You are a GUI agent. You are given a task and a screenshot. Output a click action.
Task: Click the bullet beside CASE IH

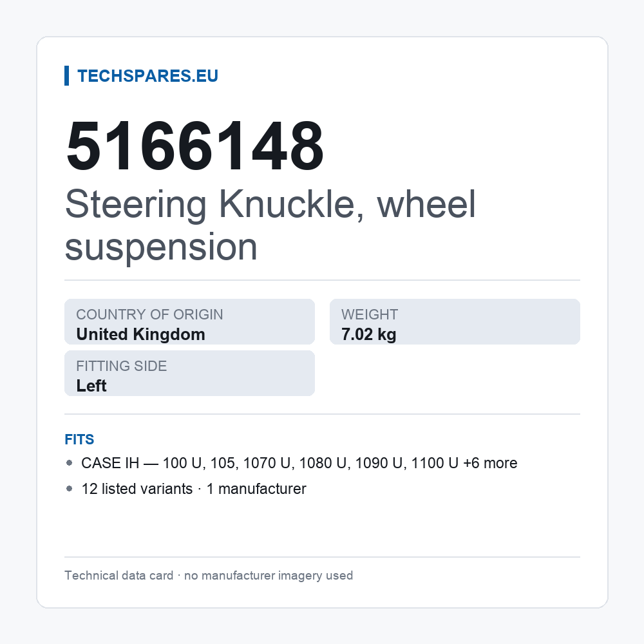click(x=69, y=463)
